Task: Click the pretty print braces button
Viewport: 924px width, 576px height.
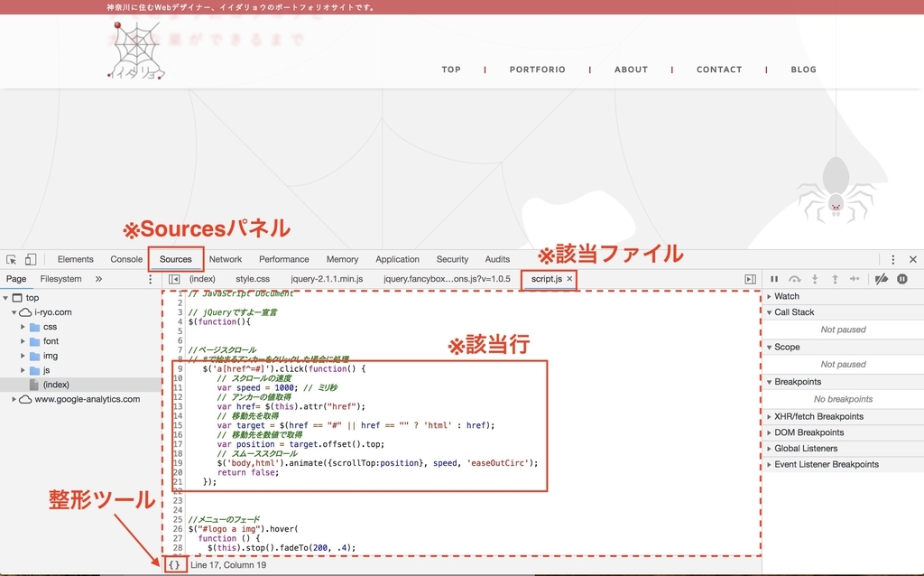Action: pyautogui.click(x=174, y=565)
